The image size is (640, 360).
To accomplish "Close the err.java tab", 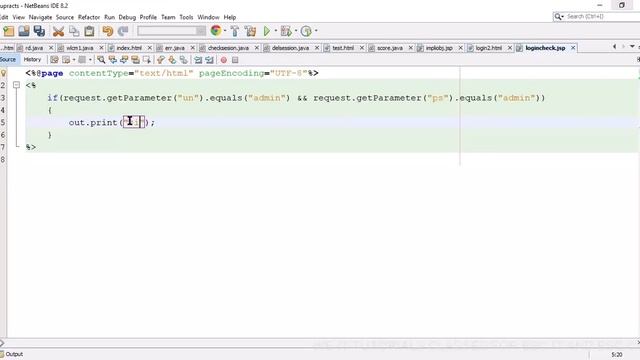I will coord(193,48).
